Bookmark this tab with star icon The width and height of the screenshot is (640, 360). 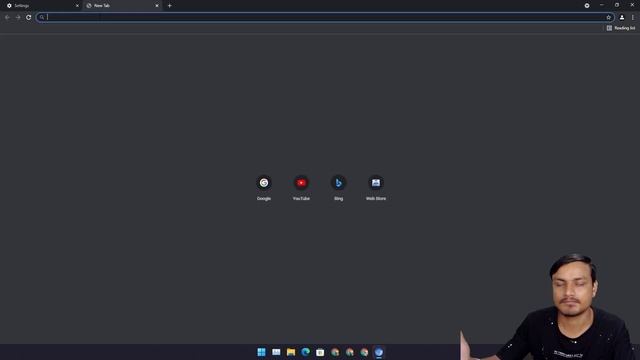point(608,17)
